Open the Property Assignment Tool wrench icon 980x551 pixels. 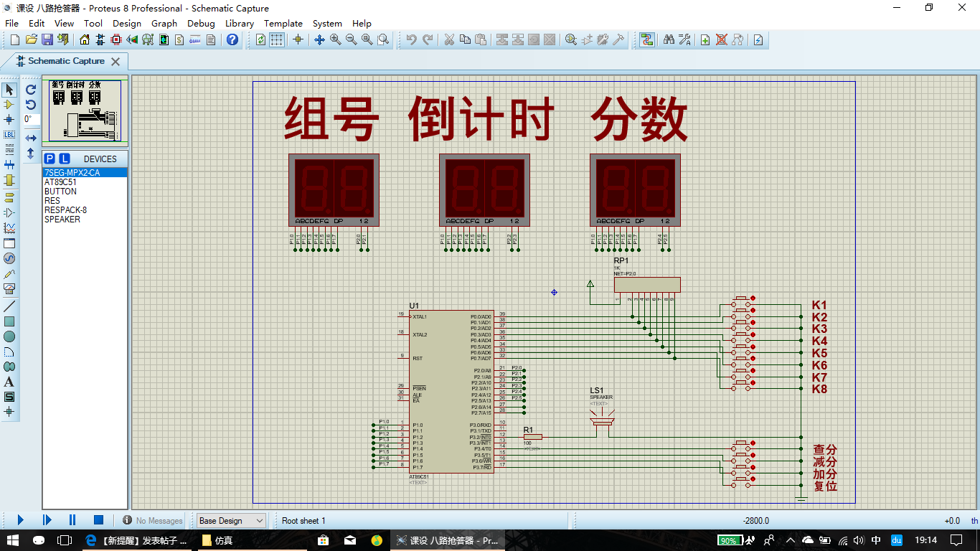[x=684, y=39]
